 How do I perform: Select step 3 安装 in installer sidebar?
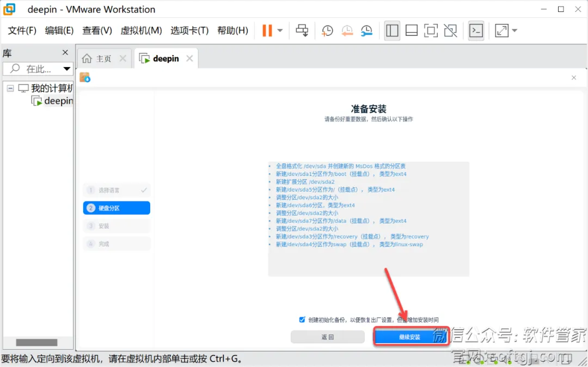[117, 226]
